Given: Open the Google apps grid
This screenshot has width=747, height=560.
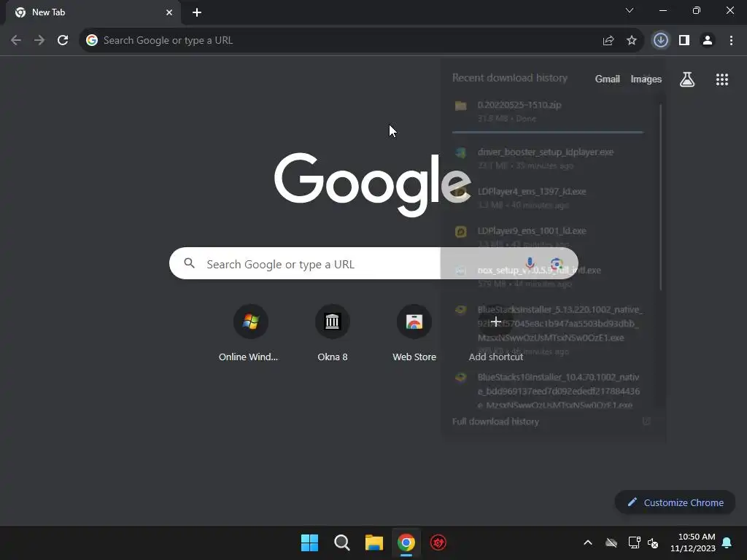Looking at the screenshot, I should click(722, 79).
